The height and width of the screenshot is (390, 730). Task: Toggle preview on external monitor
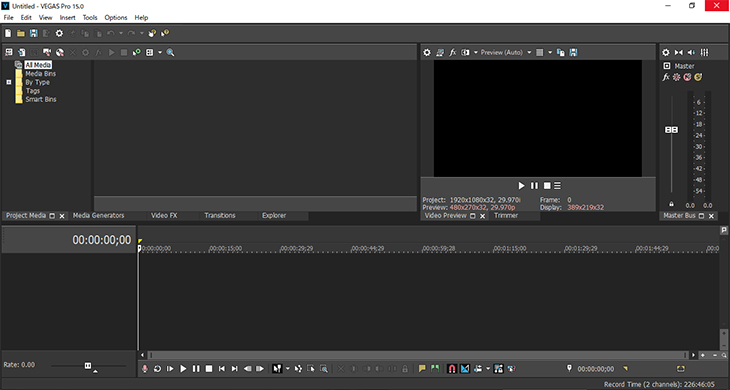click(439, 53)
